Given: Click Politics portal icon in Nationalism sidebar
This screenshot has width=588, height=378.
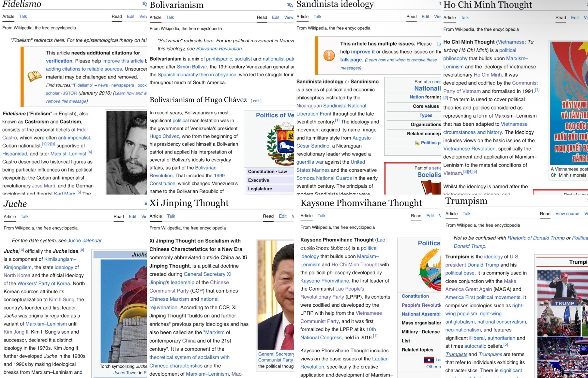Looking at the screenshot, I should point(417,143).
